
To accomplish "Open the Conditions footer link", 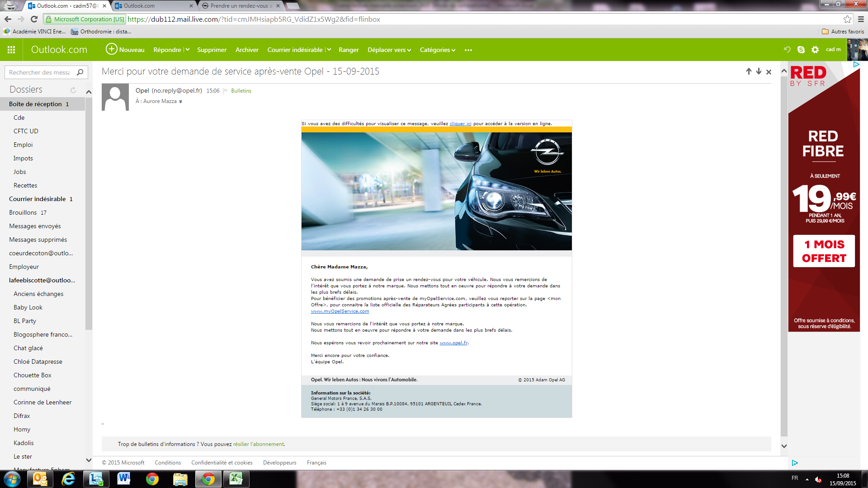I will 168,463.
